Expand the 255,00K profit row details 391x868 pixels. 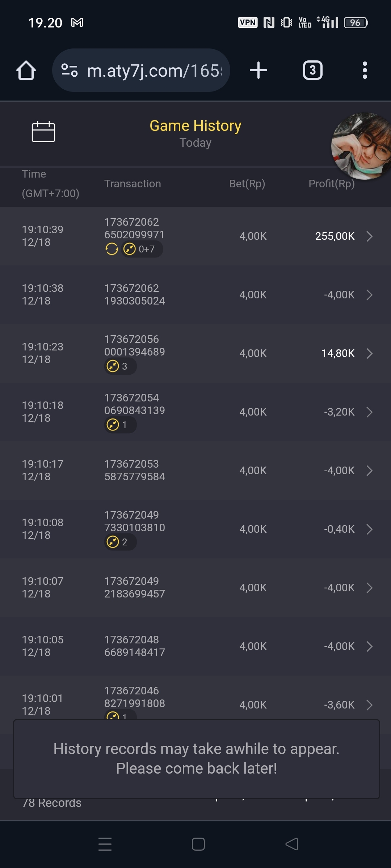[369, 237]
